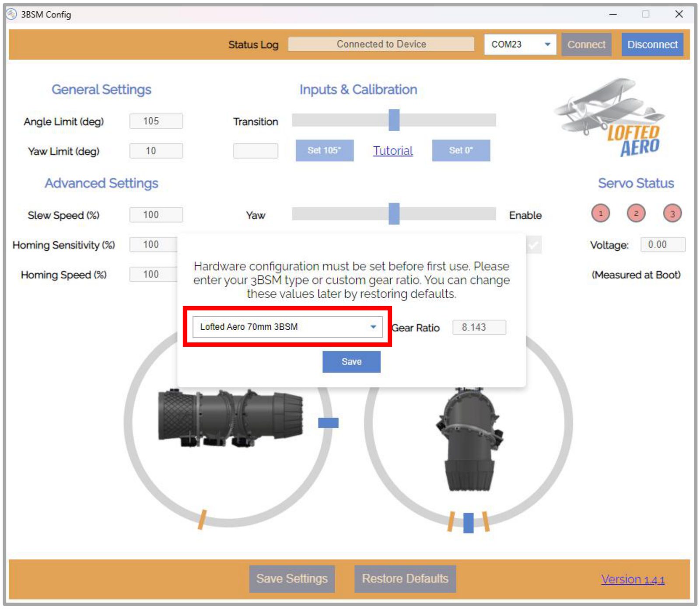Viewport: 700px width, 610px height.
Task: Click the Angle Limit field showing 105
Action: (156, 121)
